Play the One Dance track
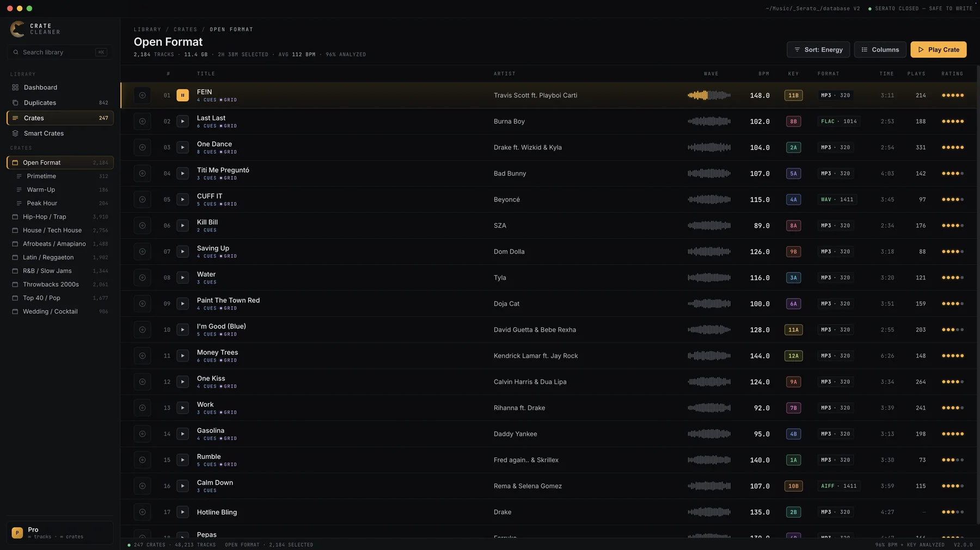Image resolution: width=980 pixels, height=550 pixels. tap(182, 148)
